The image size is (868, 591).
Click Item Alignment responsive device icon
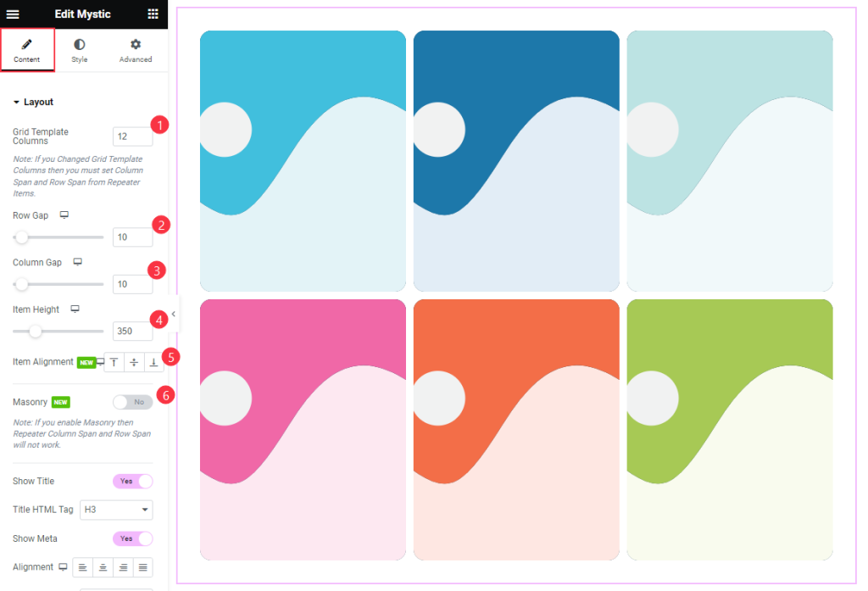click(x=100, y=362)
